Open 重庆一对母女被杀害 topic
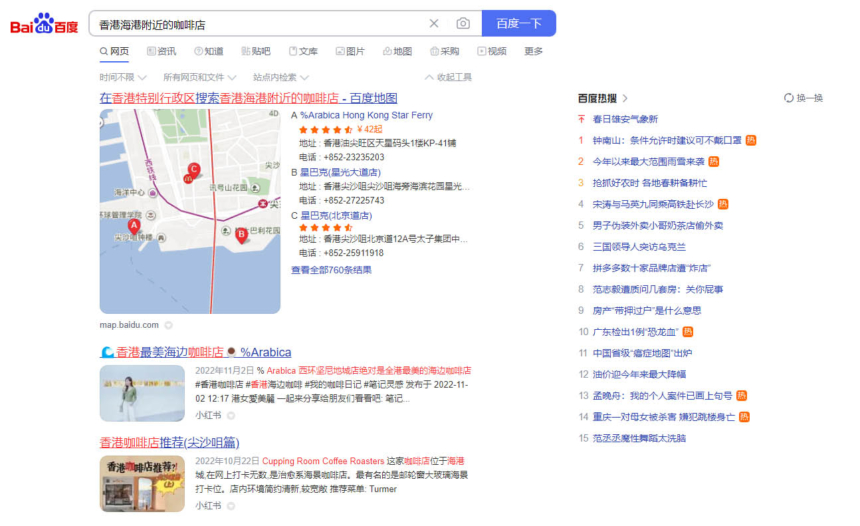The width and height of the screenshot is (860, 526). [x=664, y=417]
